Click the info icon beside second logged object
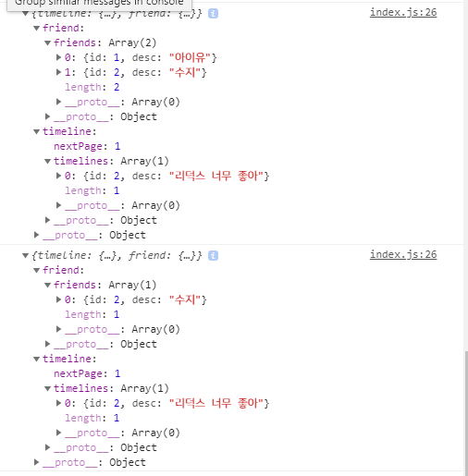This screenshot has height=476, width=468. pyautogui.click(x=213, y=256)
